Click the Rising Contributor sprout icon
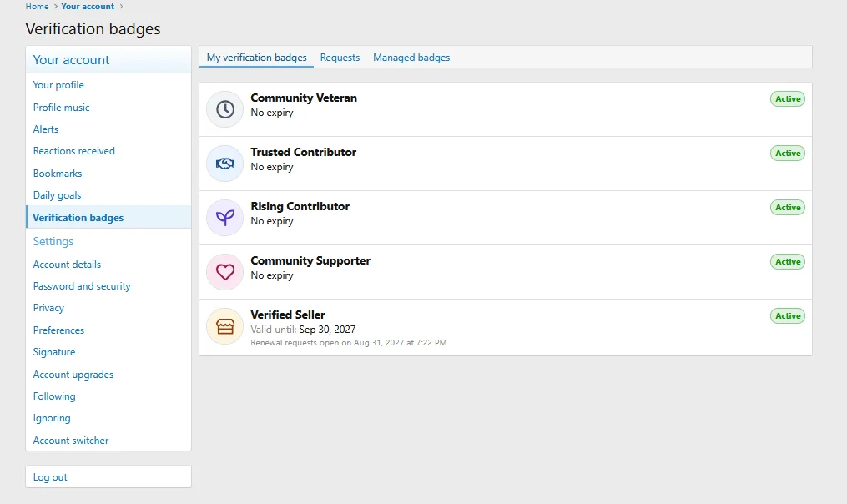The width and height of the screenshot is (847, 504). pos(225,218)
